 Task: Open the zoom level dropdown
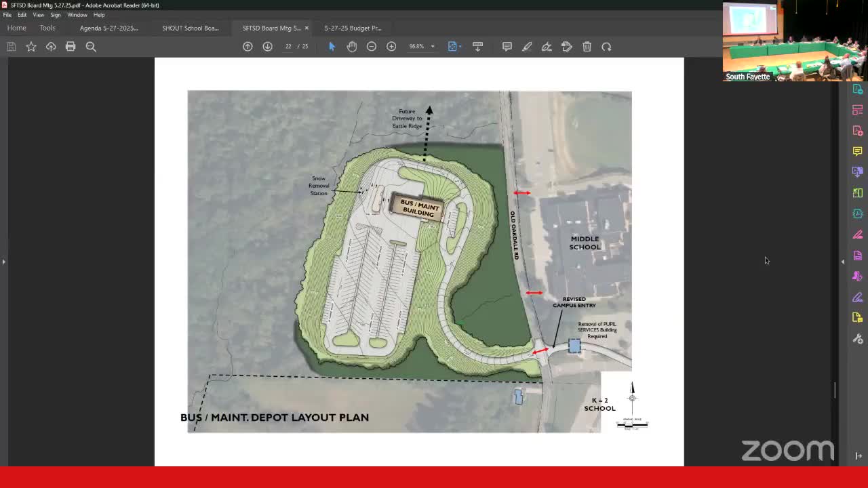coord(433,47)
